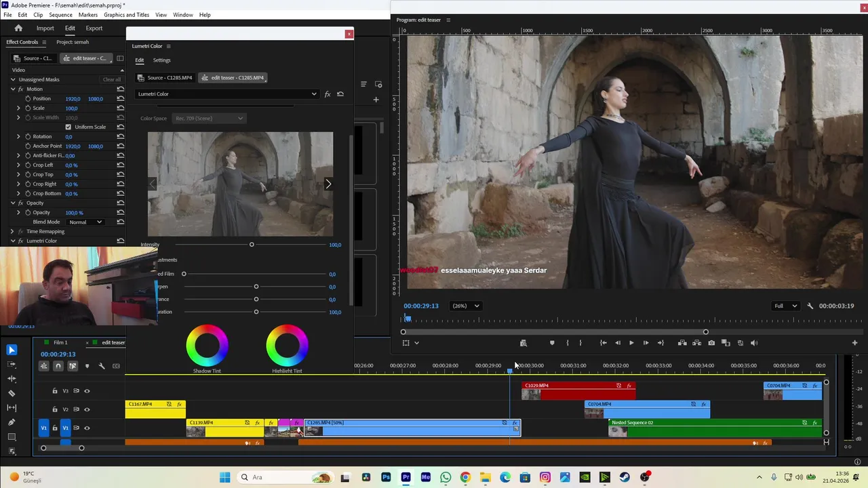
Task: Open the Sequence menu
Action: [x=60, y=14]
